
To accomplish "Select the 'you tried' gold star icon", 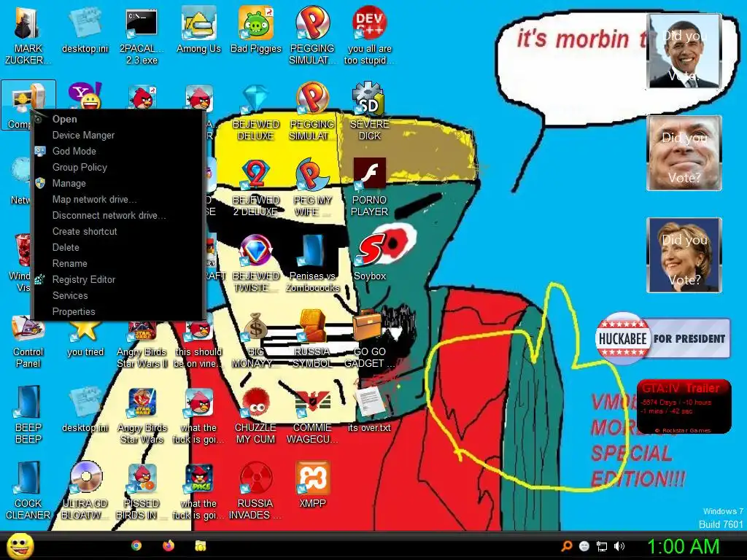I will [x=85, y=338].
